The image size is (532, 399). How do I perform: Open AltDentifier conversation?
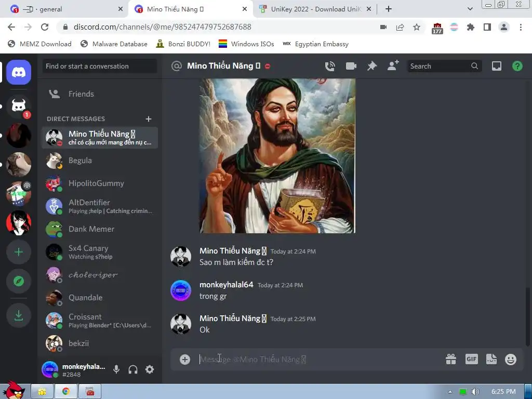coord(100,206)
